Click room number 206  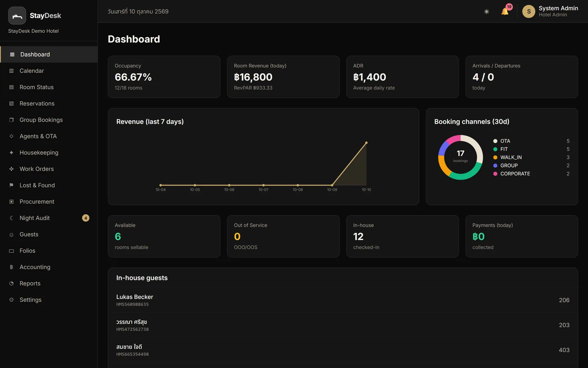click(x=564, y=300)
